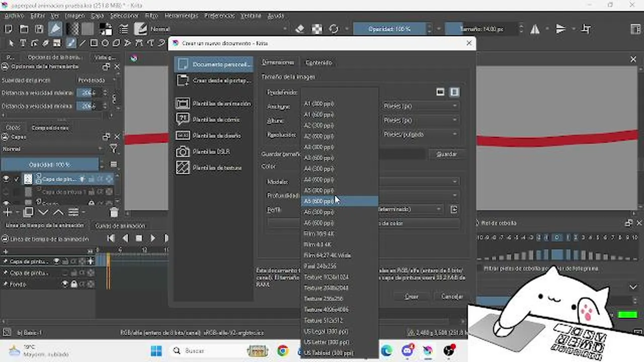
Task: Open the Profundidad dropdown
Action: tap(419, 195)
